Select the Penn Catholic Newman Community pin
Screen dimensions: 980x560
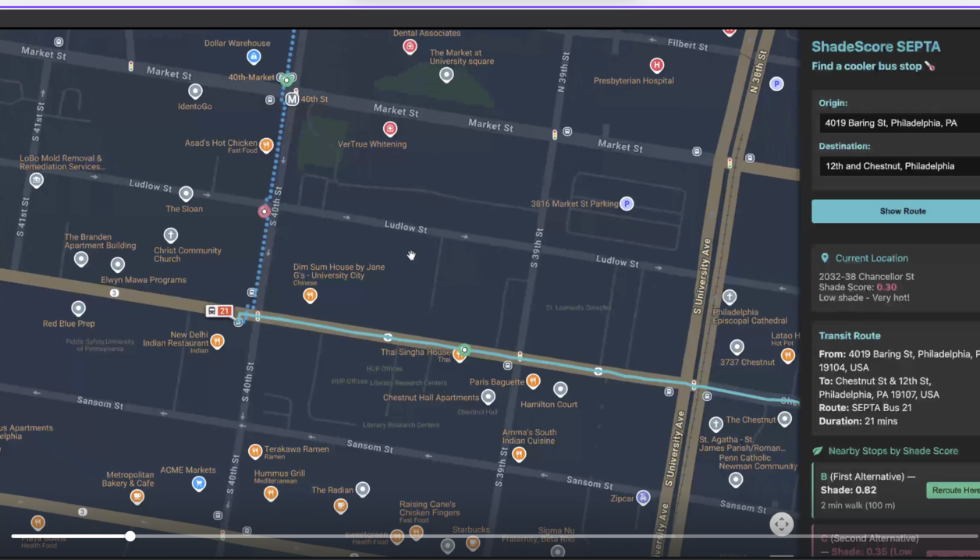(x=736, y=480)
